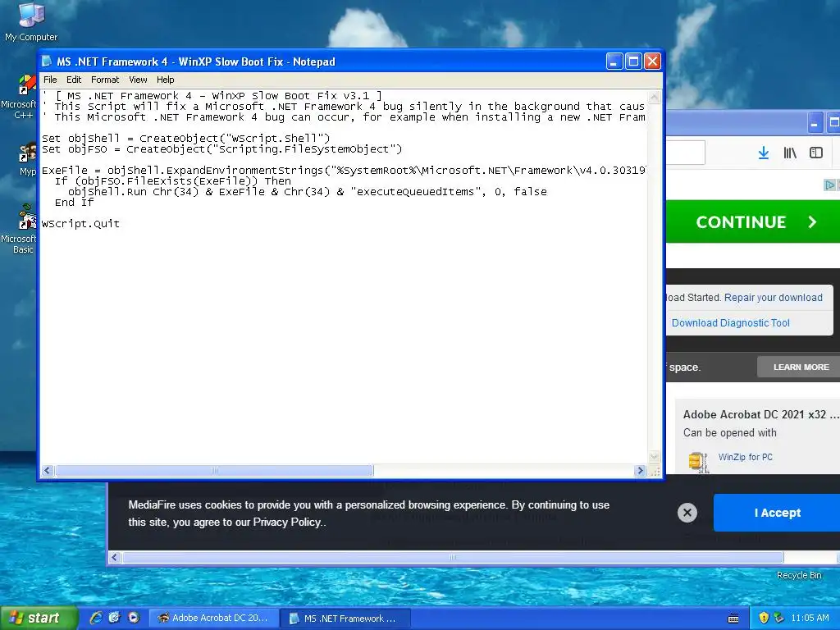The image size is (840, 630).
Task: Click the 'ExeFile = objShell.ExpandEnvironmentStrings' line
Action: coord(344,171)
